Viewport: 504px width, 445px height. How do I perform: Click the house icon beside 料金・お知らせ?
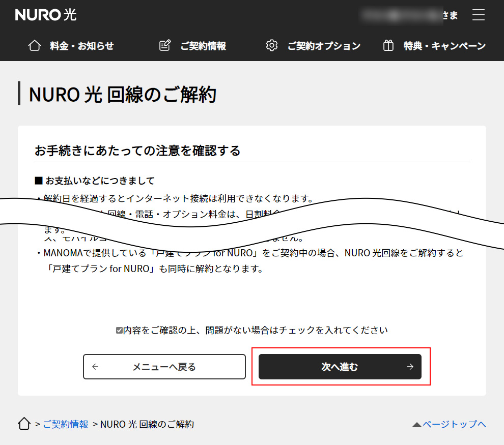pyautogui.click(x=35, y=46)
